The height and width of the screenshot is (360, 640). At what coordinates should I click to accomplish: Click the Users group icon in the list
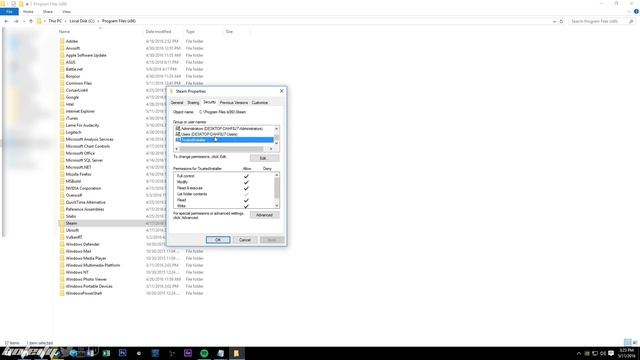click(x=178, y=134)
